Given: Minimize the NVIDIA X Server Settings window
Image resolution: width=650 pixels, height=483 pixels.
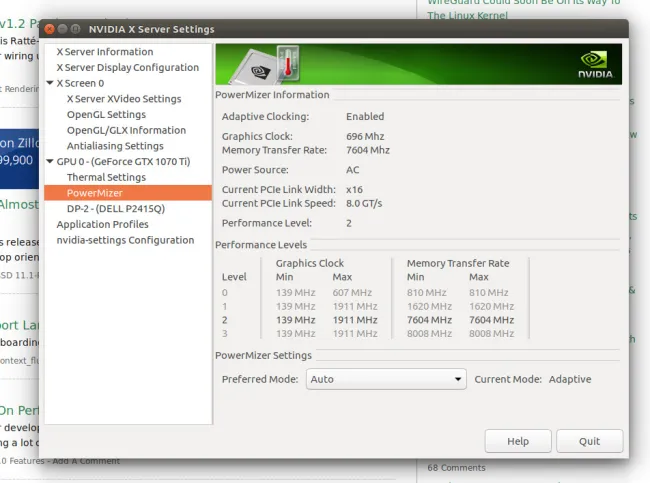Looking at the screenshot, I should pos(64,29).
